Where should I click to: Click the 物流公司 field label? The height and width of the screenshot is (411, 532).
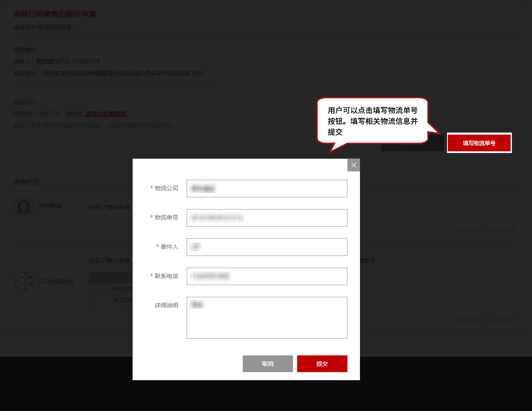(x=166, y=189)
